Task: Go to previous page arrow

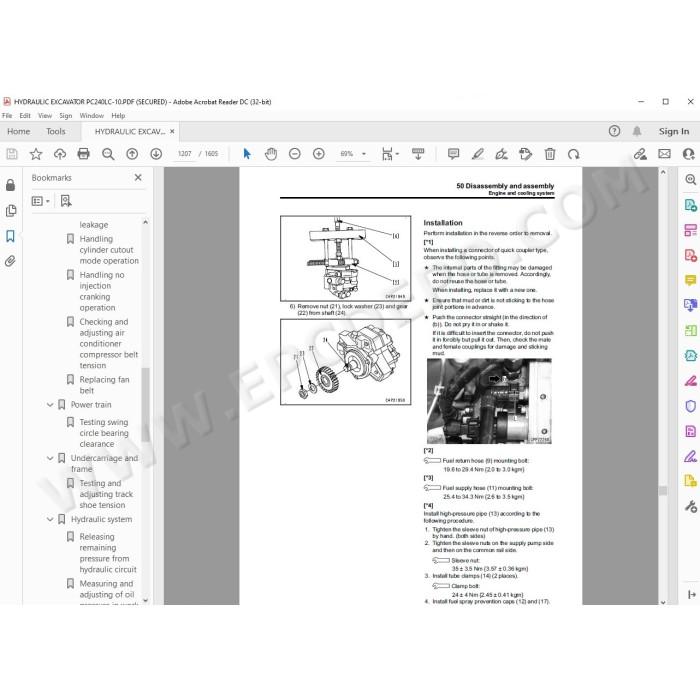Action: tap(132, 154)
